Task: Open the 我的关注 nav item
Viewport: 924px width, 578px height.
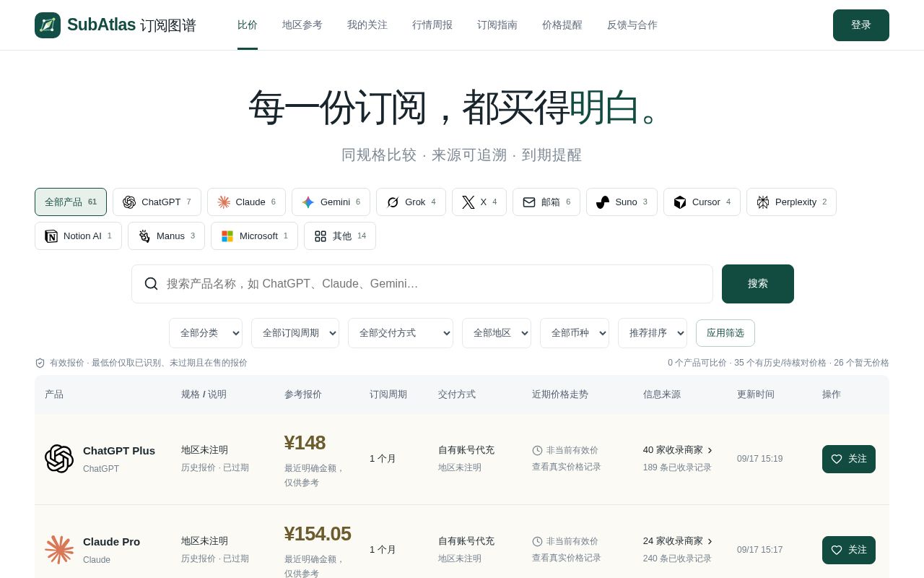Action: click(367, 25)
